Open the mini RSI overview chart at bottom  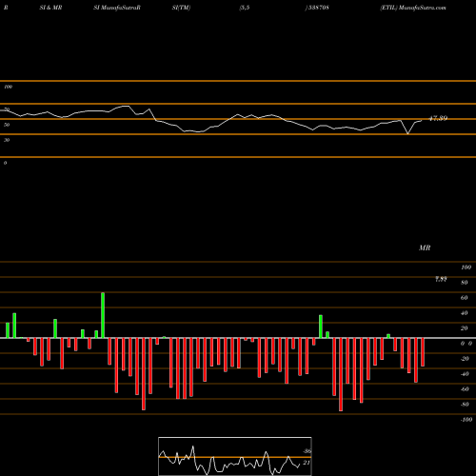(x=235, y=456)
